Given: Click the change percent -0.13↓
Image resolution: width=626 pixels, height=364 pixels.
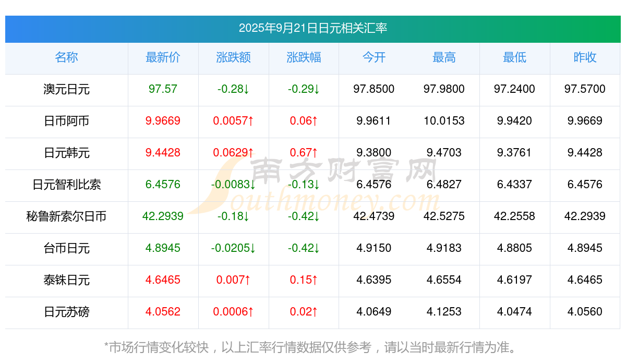Looking at the screenshot, I should pos(304,185).
